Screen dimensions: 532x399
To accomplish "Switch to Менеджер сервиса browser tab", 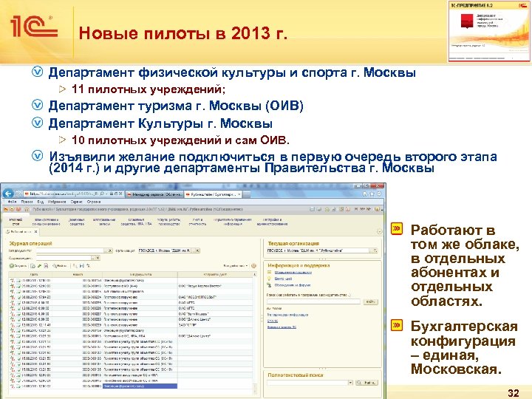I will point(154,195).
